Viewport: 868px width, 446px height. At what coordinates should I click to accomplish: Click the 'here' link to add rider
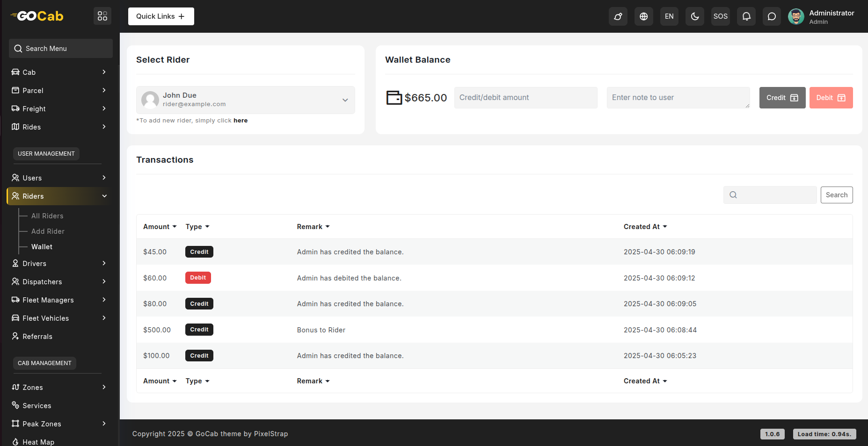tap(241, 121)
